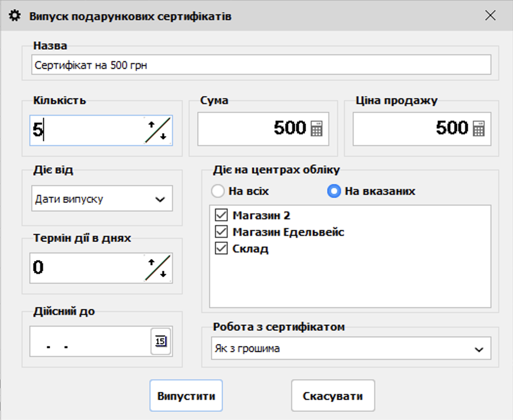Click the gear icon in title bar
Viewport: 513px width, 420px height.
15,16
